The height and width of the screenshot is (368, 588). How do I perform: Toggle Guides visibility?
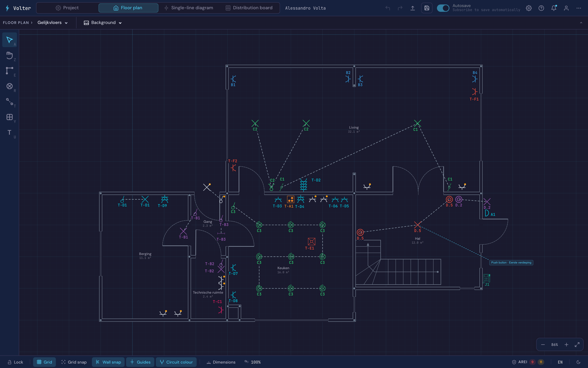tap(140, 362)
